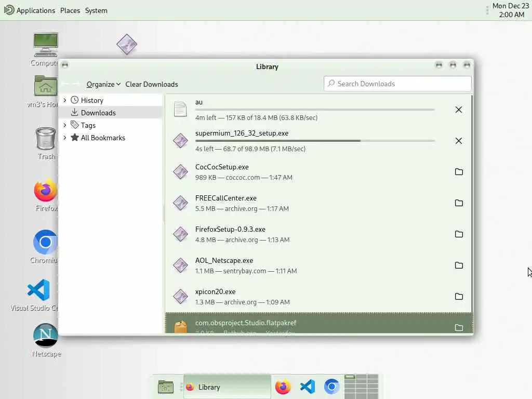Click the VS Code icon in the taskbar
The height and width of the screenshot is (399, 532).
[x=308, y=387]
